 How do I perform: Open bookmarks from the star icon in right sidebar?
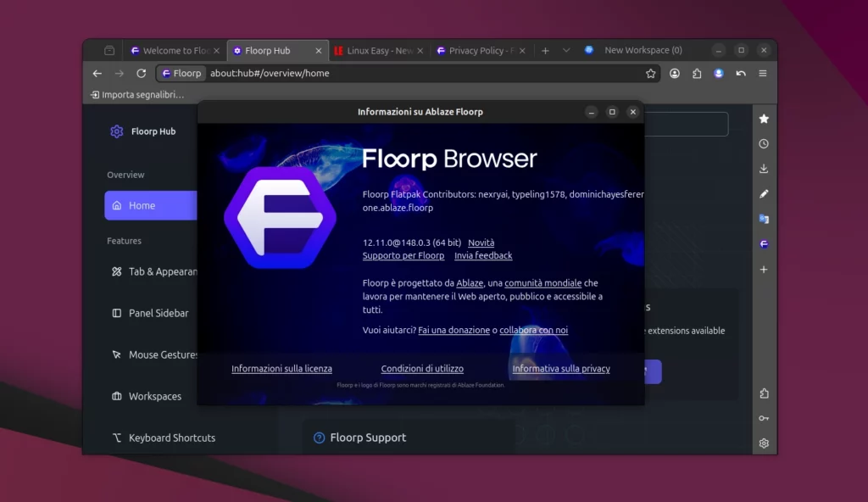(x=764, y=120)
